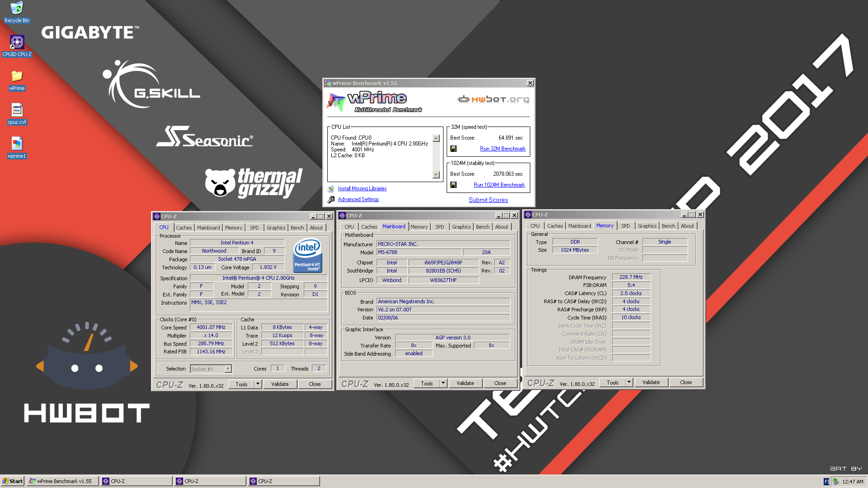Click the Manufacturer MICRO-STAR INC. field

point(443,244)
